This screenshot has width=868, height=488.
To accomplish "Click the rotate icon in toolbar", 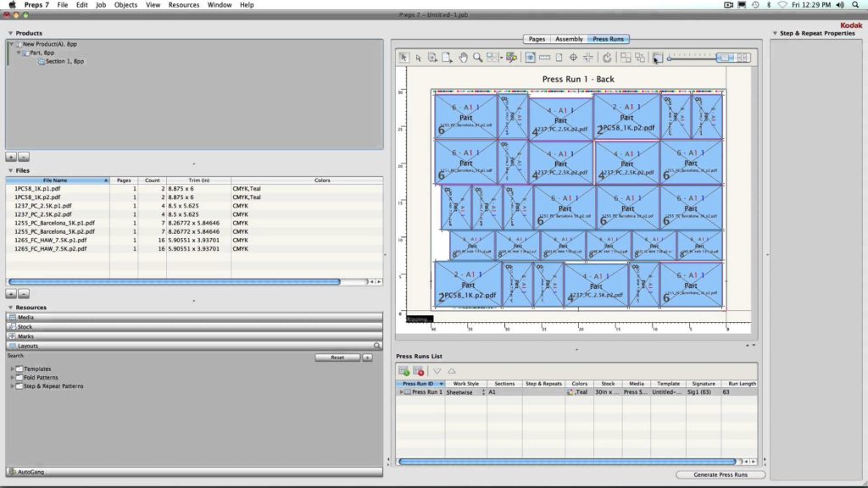I will tap(607, 58).
